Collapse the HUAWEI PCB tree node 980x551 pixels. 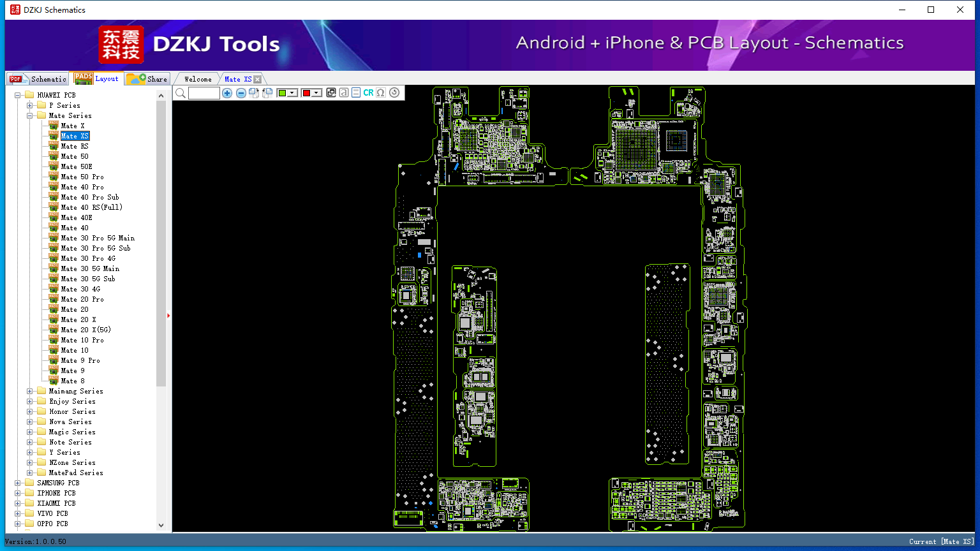(18, 95)
